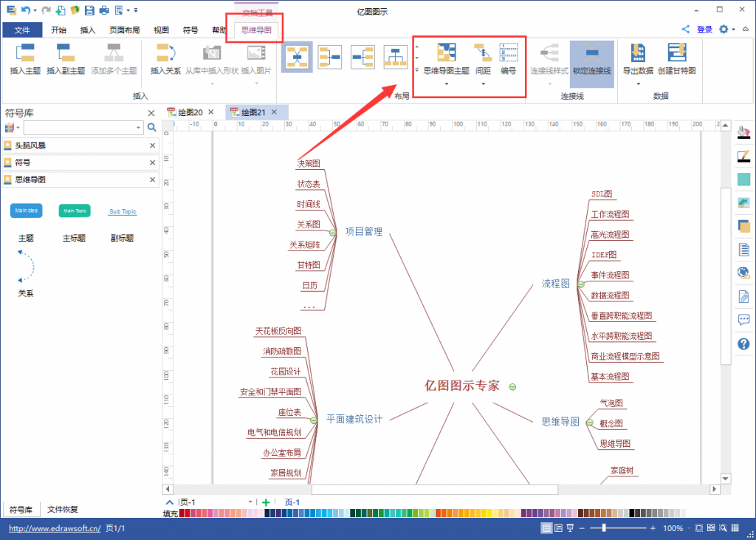Select the blue Main Idea shape
The image size is (756, 540).
click(x=26, y=211)
